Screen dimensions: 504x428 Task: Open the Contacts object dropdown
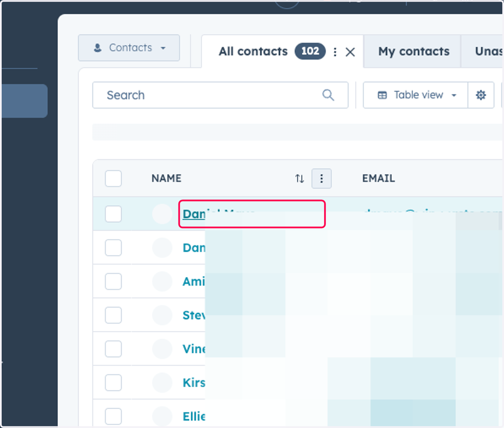(x=129, y=48)
